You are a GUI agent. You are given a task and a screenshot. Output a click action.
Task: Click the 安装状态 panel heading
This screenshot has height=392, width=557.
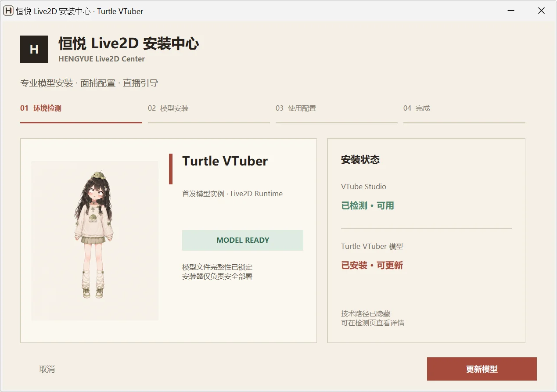click(360, 160)
